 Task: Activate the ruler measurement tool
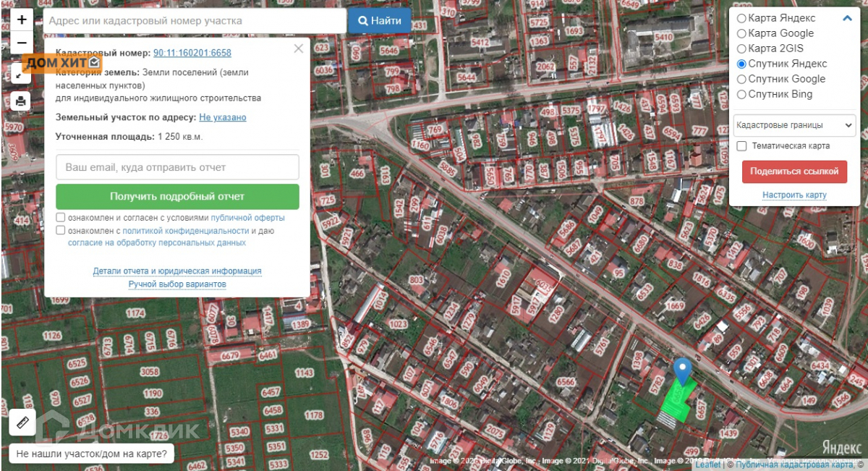pos(22,422)
